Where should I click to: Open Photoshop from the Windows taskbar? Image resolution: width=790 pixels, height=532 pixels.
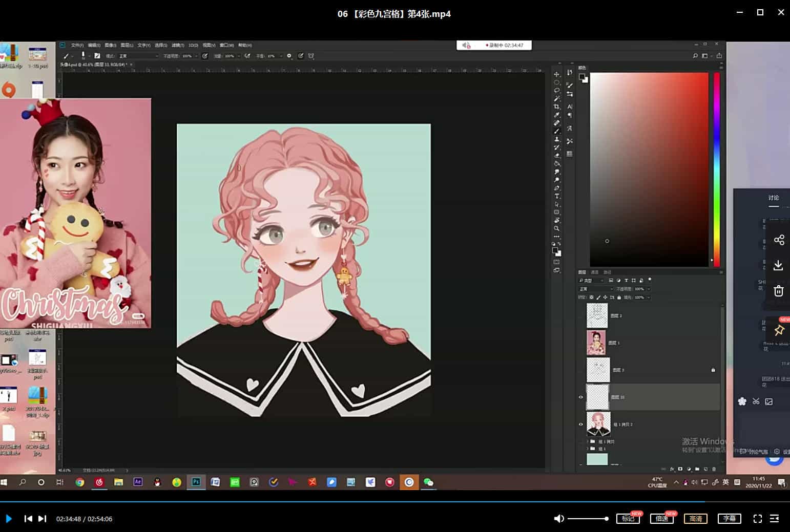[x=196, y=482]
